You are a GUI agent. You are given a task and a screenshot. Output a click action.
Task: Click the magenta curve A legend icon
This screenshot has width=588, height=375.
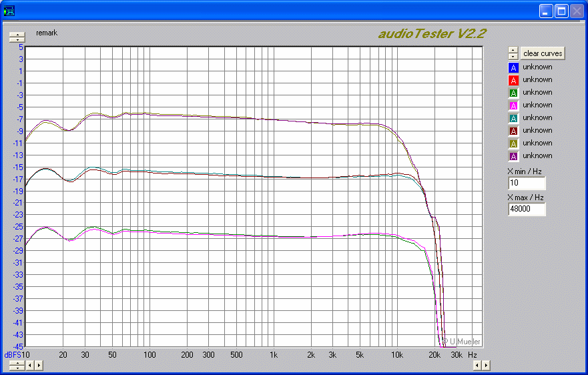[513, 105]
